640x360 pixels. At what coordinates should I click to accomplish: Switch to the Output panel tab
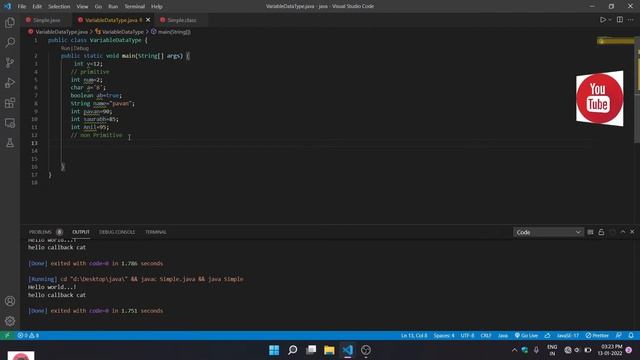tap(81, 232)
